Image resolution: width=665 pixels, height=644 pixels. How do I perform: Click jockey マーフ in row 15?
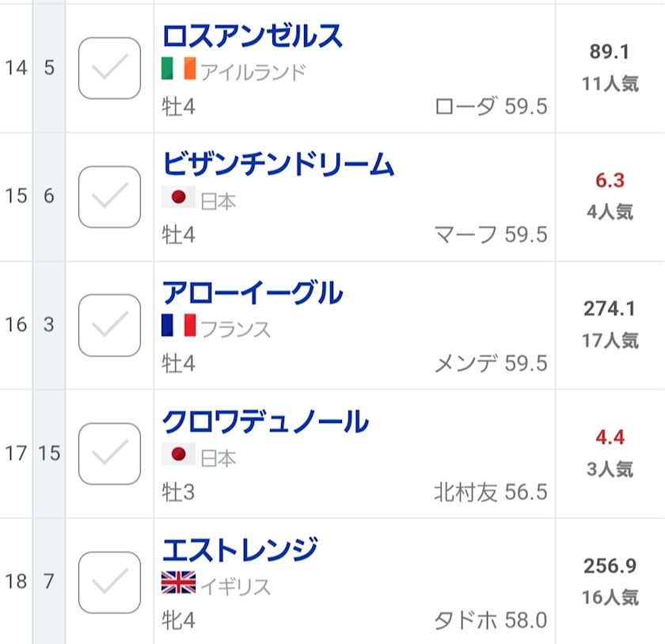(465, 234)
